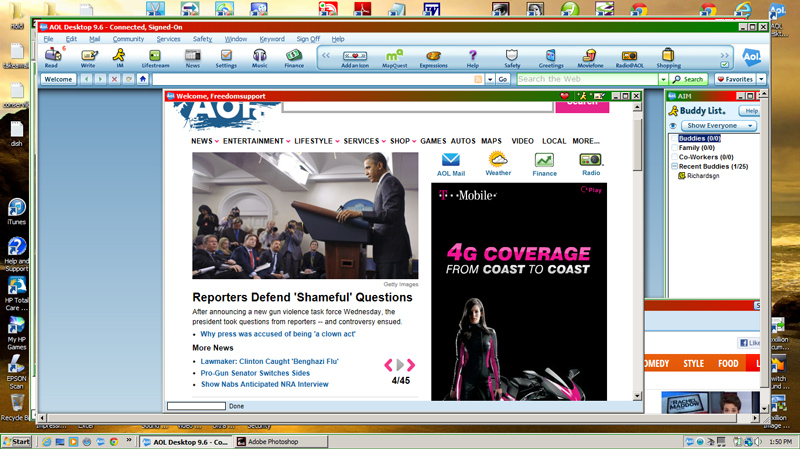The height and width of the screenshot is (449, 800).
Task: Open the Window menu
Action: (x=236, y=39)
